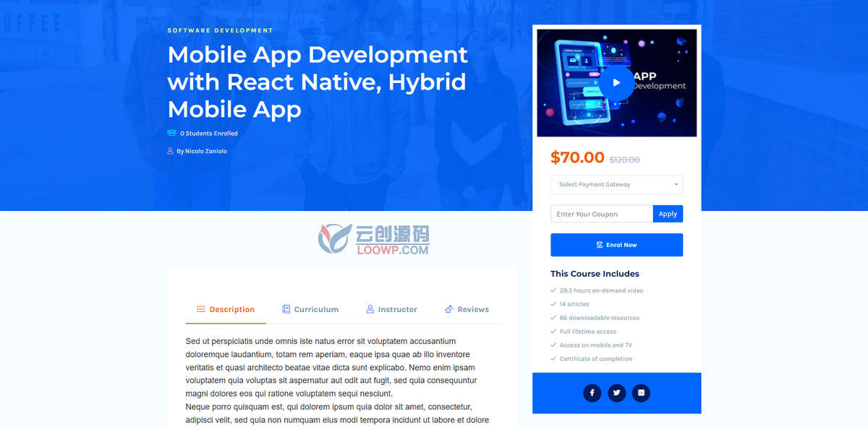Image resolution: width=868 pixels, height=427 pixels.
Task: Switch to the Description tab
Action: click(x=226, y=309)
